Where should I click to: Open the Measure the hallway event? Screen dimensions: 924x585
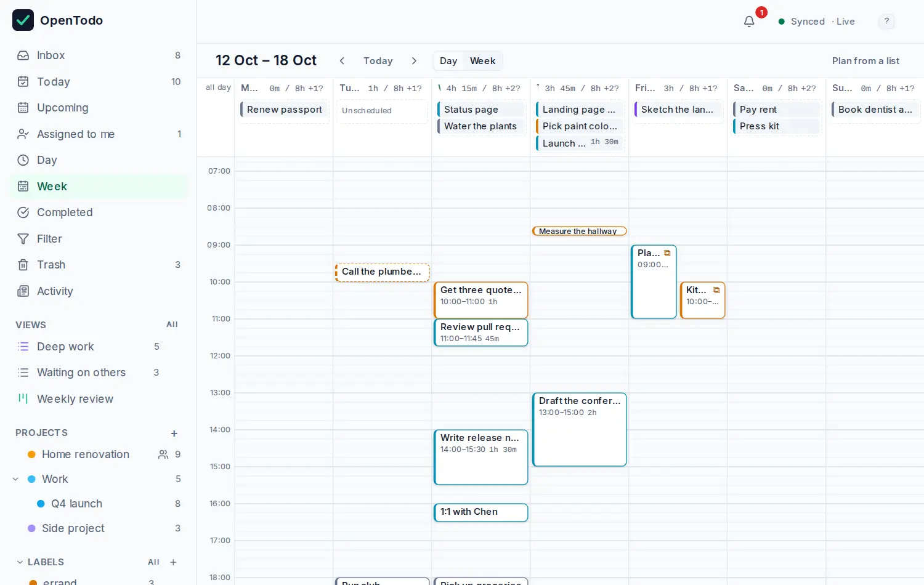coord(580,232)
